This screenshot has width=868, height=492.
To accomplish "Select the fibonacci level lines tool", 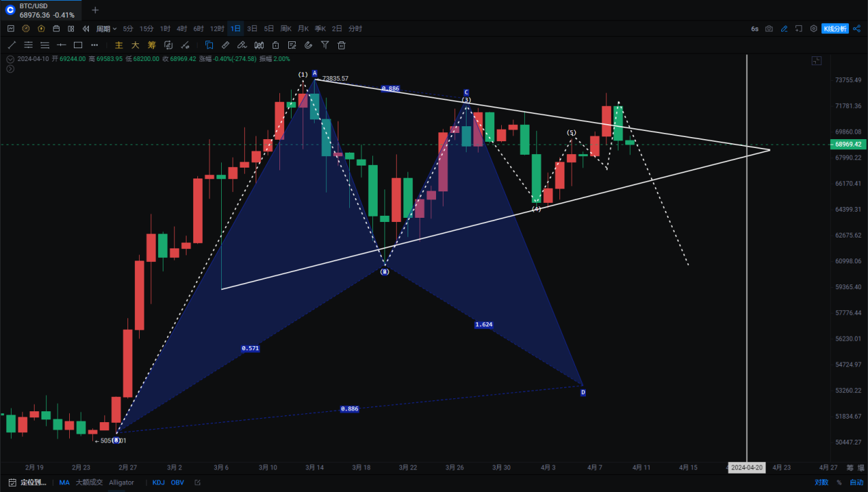I will (45, 45).
